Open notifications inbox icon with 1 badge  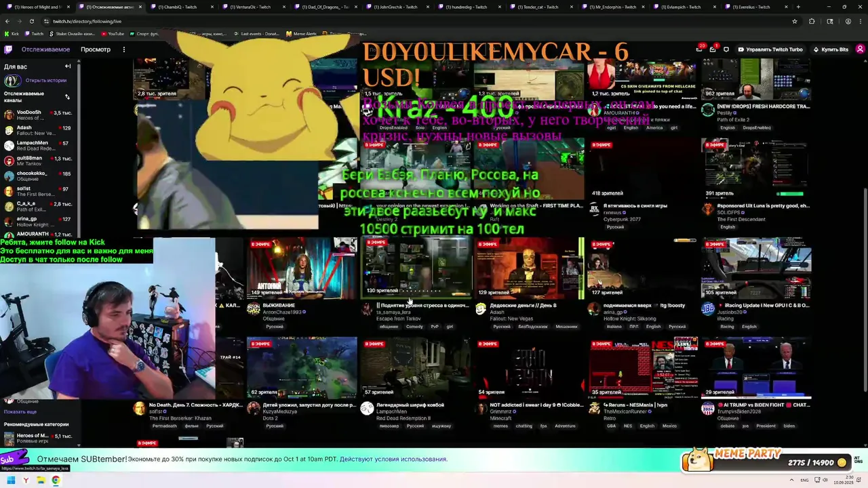click(x=713, y=49)
